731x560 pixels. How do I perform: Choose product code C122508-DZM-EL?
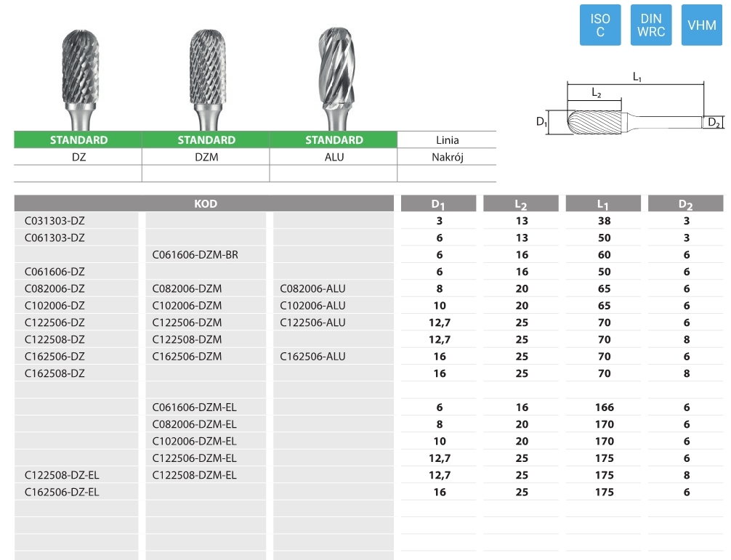click(195, 475)
